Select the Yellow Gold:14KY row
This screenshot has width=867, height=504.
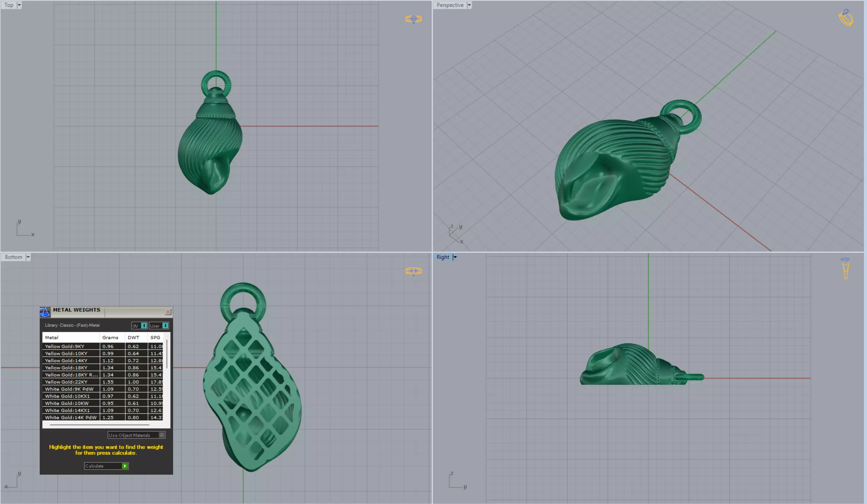(x=103, y=361)
